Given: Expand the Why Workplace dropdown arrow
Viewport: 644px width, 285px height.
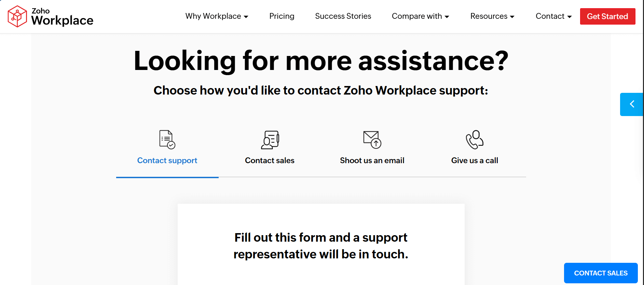Looking at the screenshot, I should (x=246, y=17).
